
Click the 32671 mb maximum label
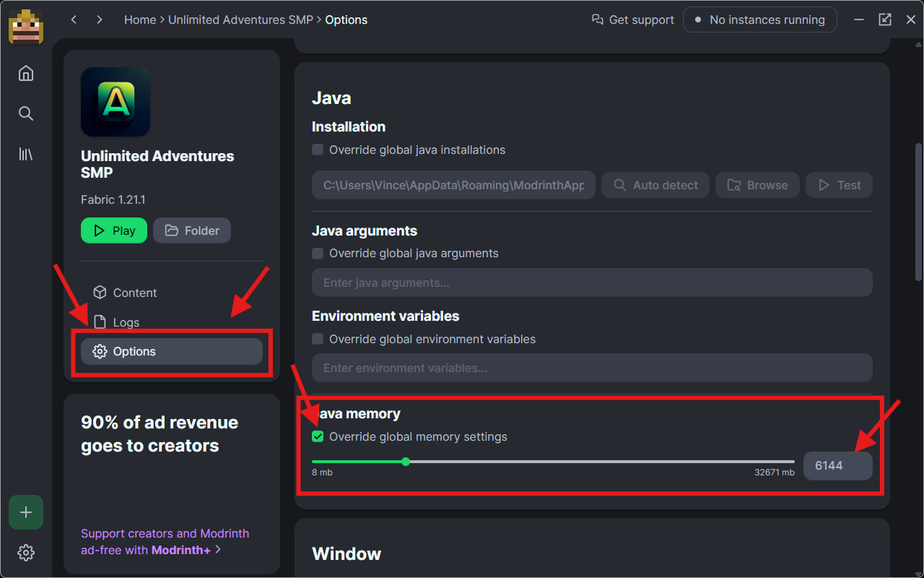(x=775, y=473)
